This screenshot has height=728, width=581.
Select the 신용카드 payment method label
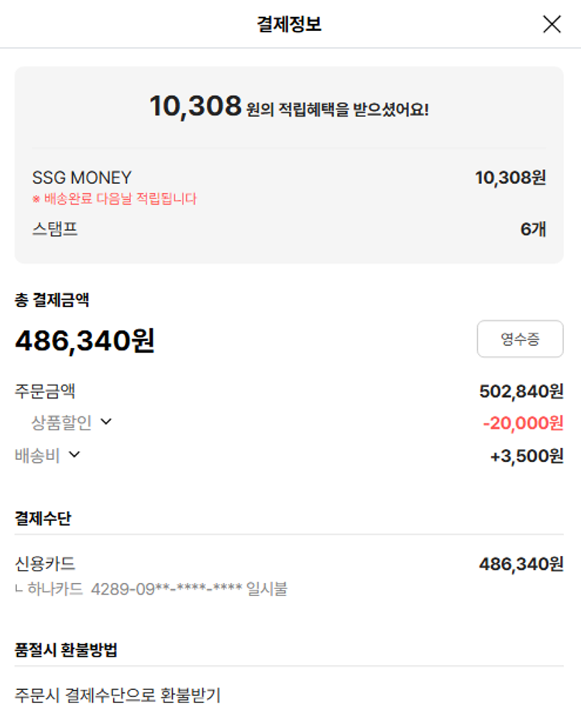pyautogui.click(x=45, y=564)
